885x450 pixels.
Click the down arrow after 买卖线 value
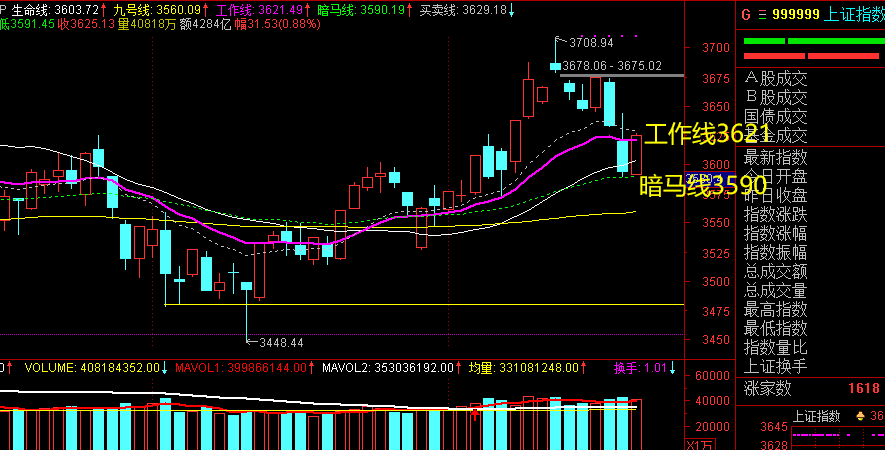point(511,10)
